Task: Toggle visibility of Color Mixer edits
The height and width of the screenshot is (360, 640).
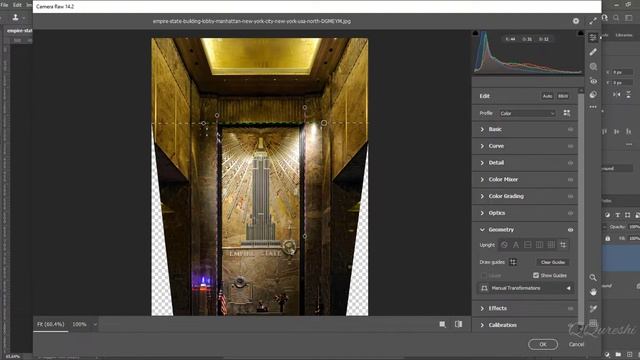Action: click(x=570, y=180)
